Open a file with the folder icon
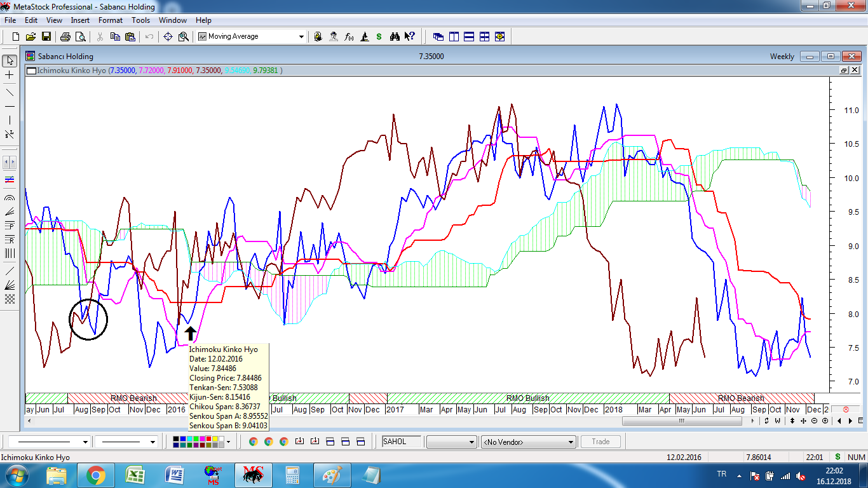The width and height of the screenshot is (868, 488). (x=31, y=37)
